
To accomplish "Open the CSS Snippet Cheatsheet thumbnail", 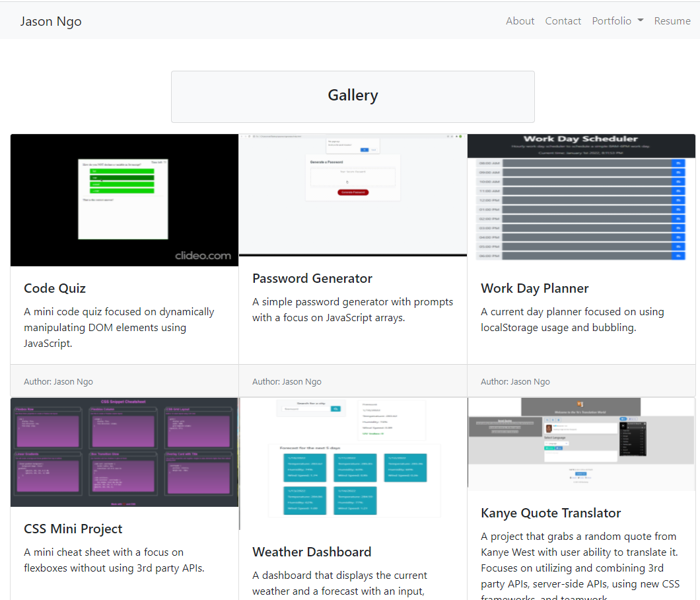I will coord(125,452).
